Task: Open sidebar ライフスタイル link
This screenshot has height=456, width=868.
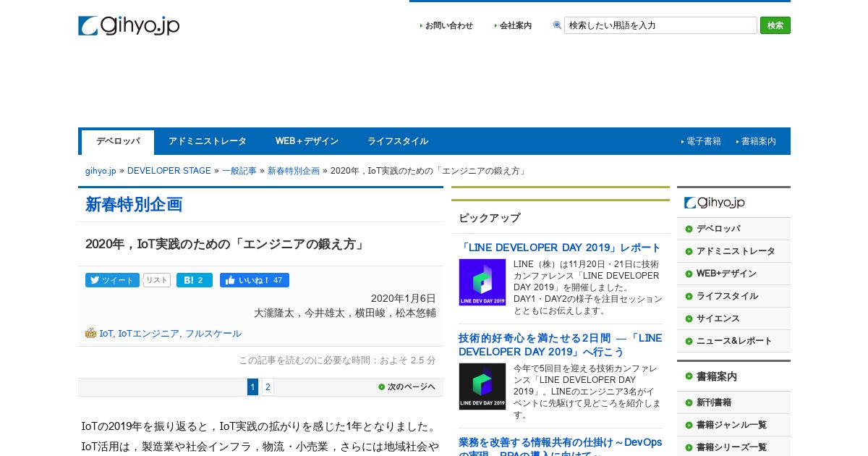Action: (727, 296)
